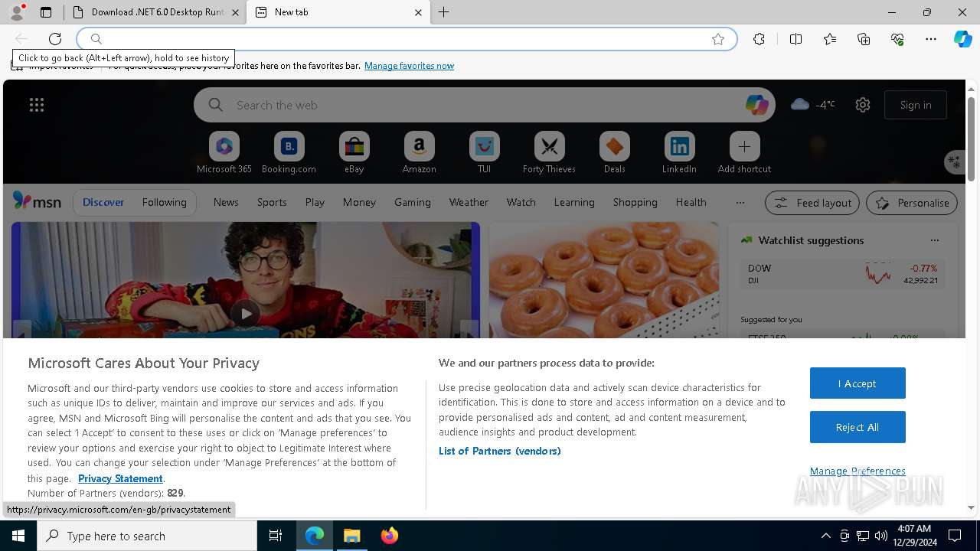Open Settings and more ellipsis
This screenshot has height=551, width=980.
click(931, 39)
